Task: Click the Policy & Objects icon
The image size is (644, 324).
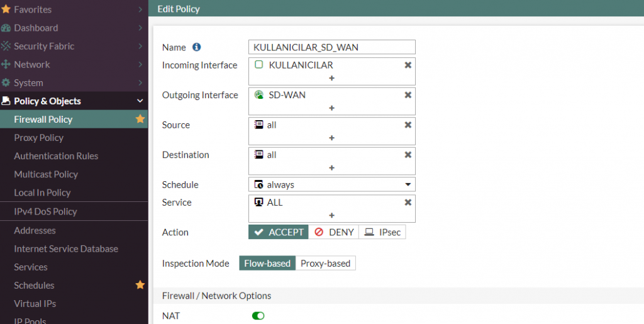Action: pyautogui.click(x=6, y=101)
